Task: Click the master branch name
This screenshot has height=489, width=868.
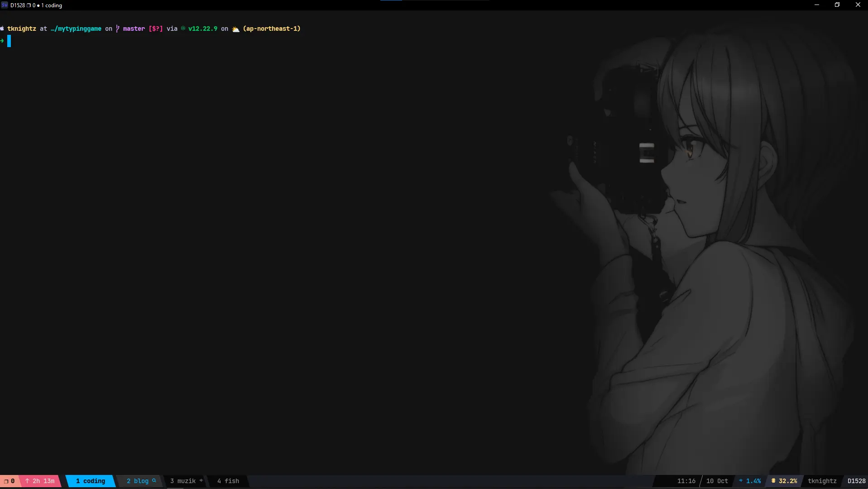Action: coord(134,29)
